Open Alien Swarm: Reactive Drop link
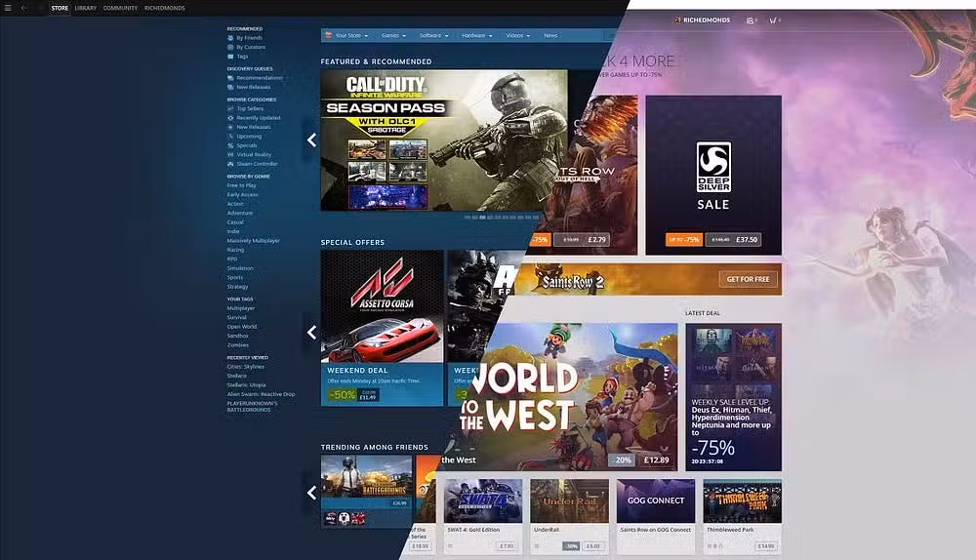Viewport: 976px width, 560px height. (x=261, y=394)
